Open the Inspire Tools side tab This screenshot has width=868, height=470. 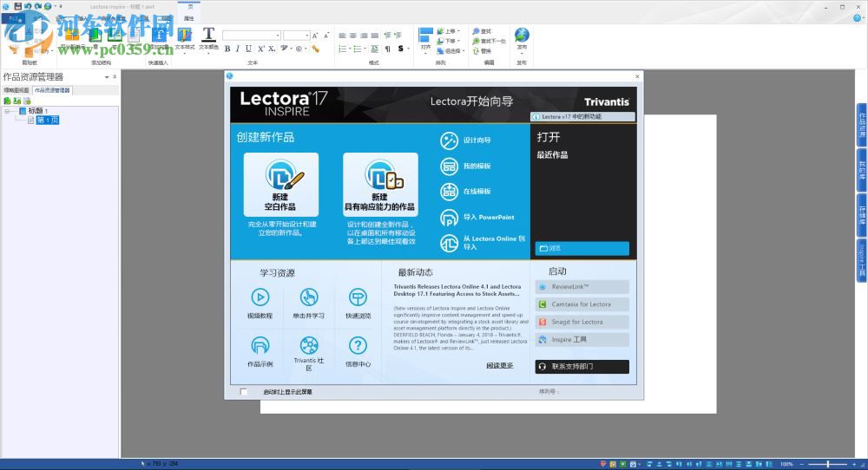click(862, 260)
